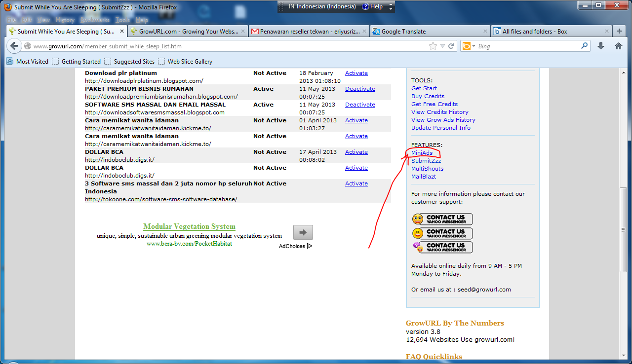Click the Modular Vegetation System ad title

(189, 227)
